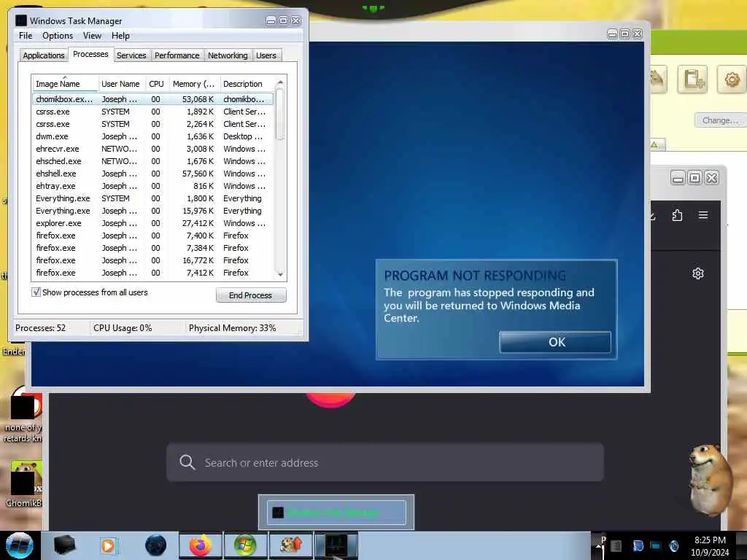Image resolution: width=747 pixels, height=560 pixels.
Task: Switch to the Services tab
Action: 131,55
